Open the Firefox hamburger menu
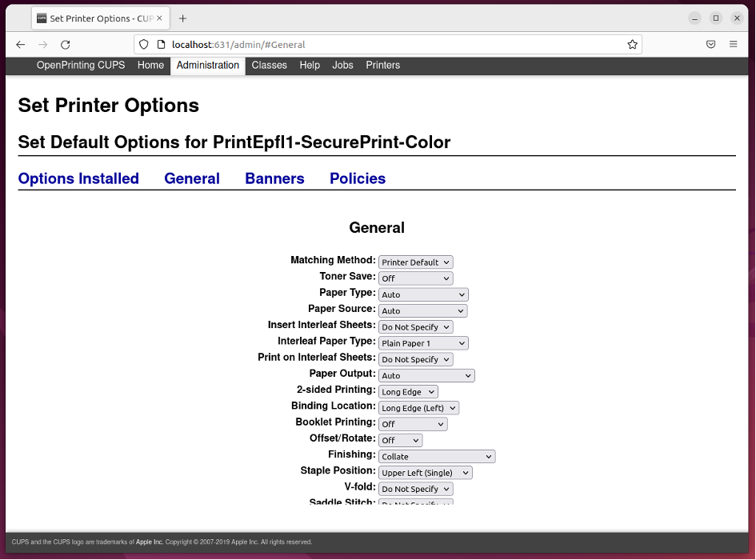 coord(733,45)
